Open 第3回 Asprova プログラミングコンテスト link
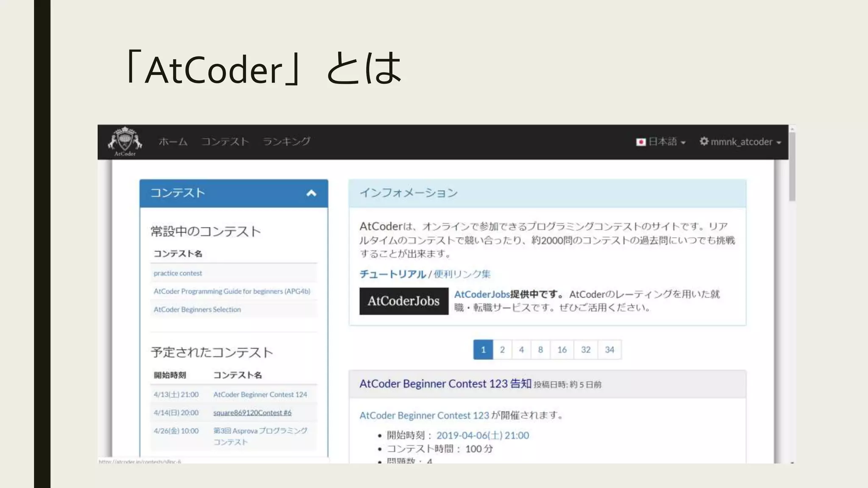Screen dimensions: 868x488 260,436
